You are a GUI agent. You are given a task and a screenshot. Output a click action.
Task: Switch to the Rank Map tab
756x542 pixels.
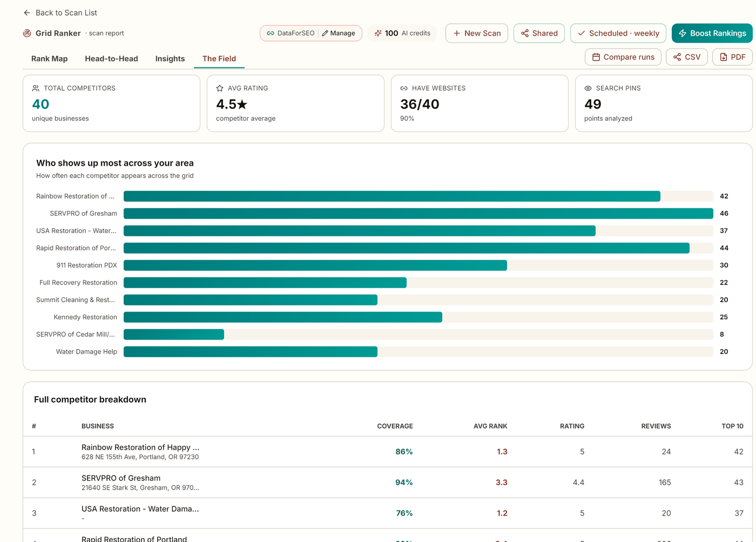point(50,59)
